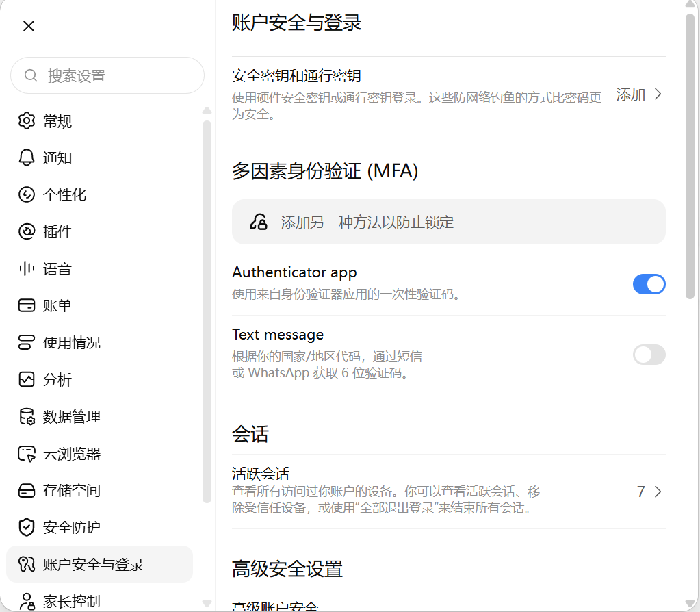Click the drive icon for 存储空间

tap(26, 491)
